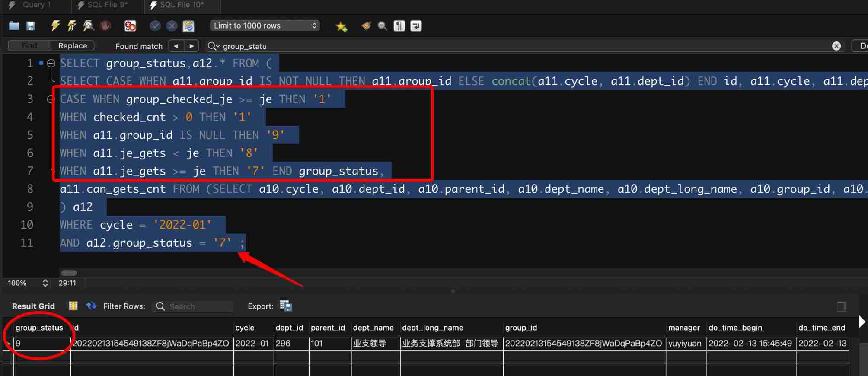The height and width of the screenshot is (376, 868).
Task: Click the partially visible button right of search
Action: pos(860,45)
